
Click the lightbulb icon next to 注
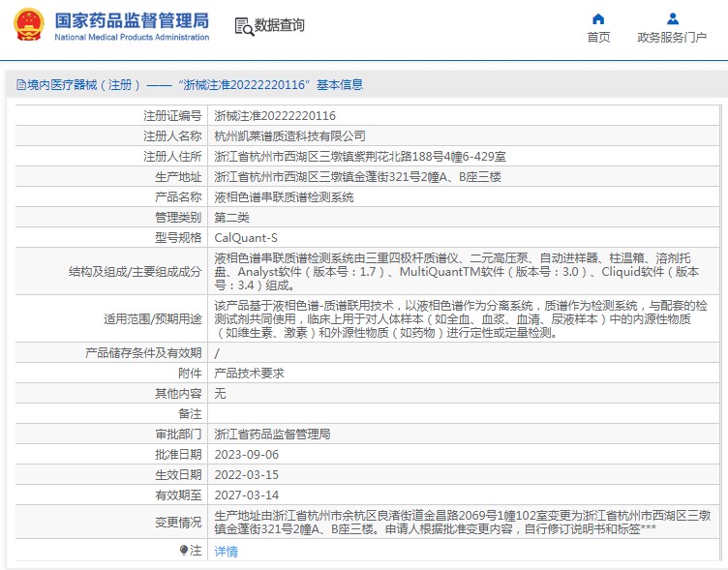(x=184, y=550)
